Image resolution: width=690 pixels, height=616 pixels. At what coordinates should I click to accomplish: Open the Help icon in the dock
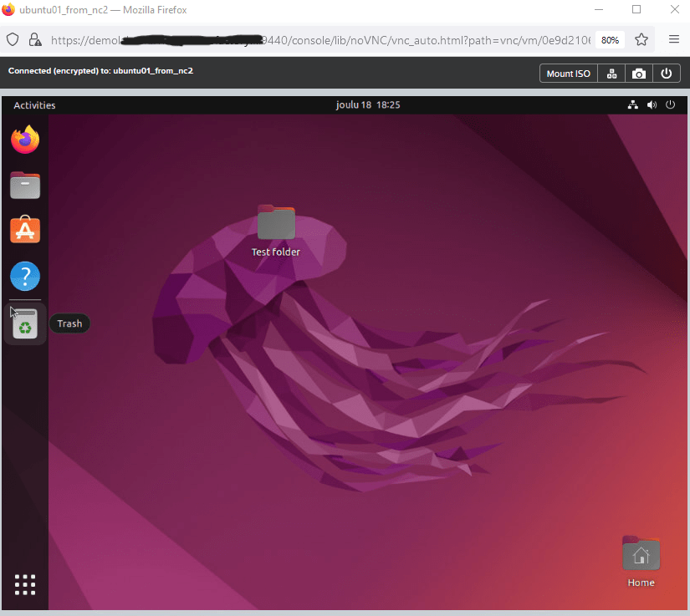(x=26, y=276)
